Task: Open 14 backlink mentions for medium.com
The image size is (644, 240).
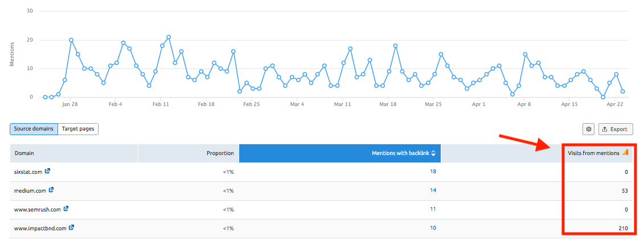Action: [433, 190]
